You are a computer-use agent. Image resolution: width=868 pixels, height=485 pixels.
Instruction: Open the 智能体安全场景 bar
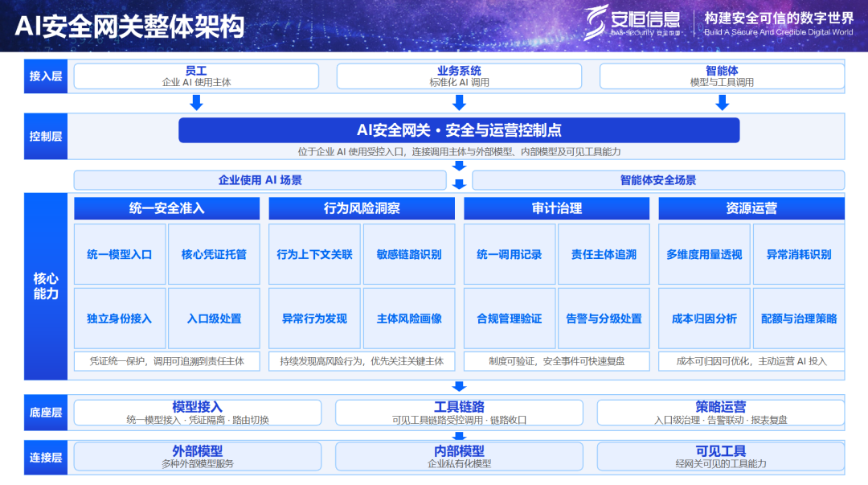[x=658, y=180]
